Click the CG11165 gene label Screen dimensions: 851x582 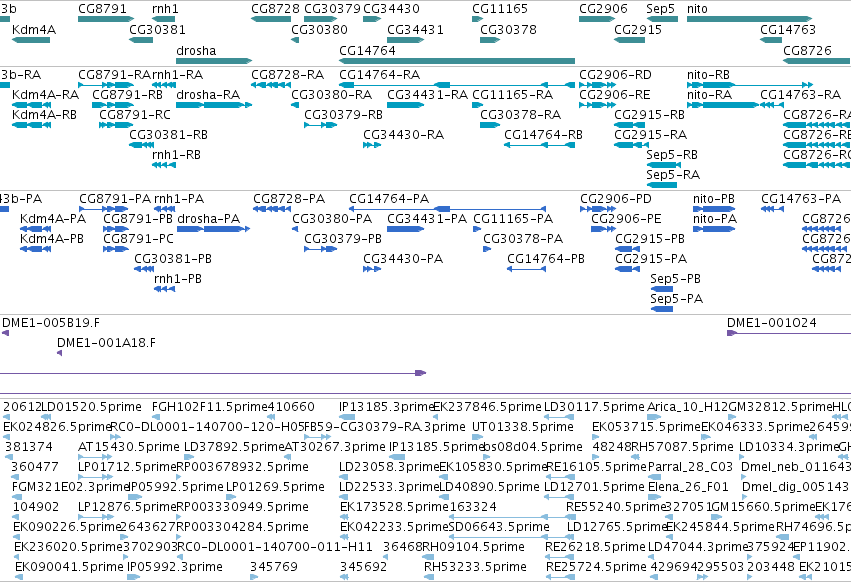(500, 9)
